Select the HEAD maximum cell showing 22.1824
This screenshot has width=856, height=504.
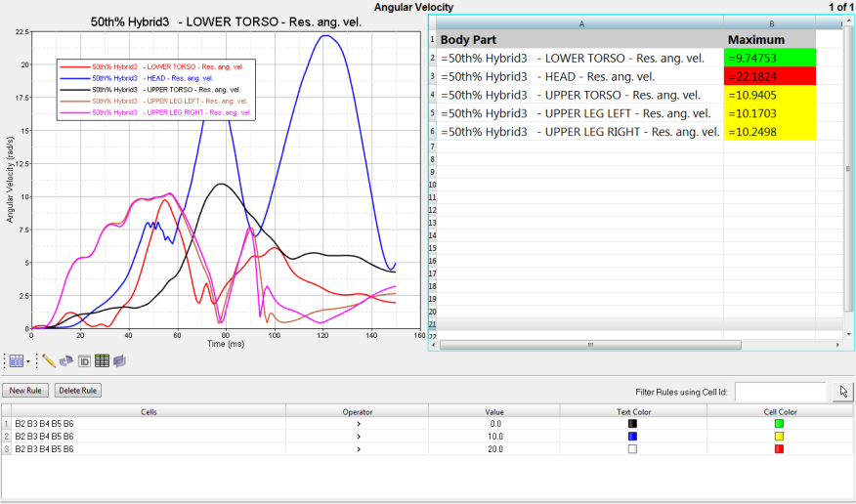(x=770, y=76)
